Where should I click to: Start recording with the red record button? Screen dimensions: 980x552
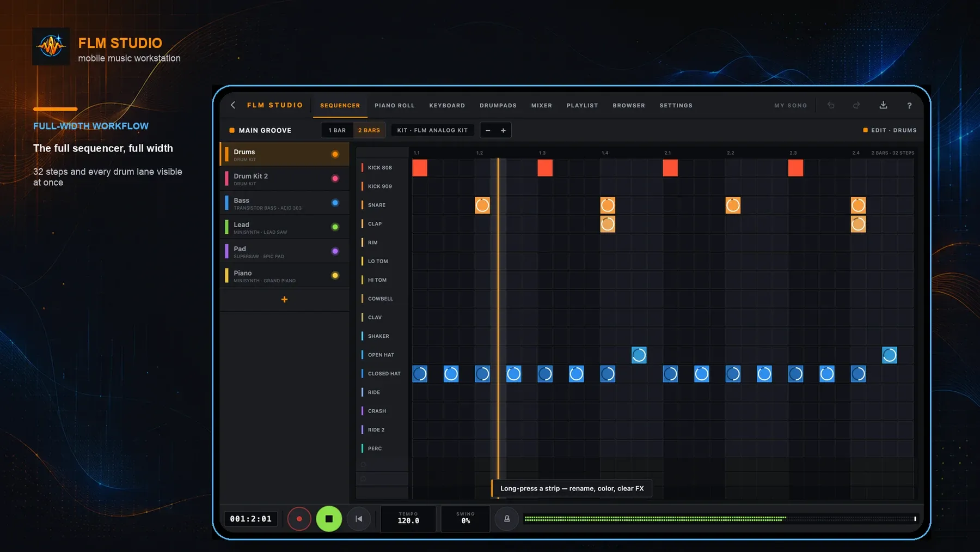tap(299, 519)
